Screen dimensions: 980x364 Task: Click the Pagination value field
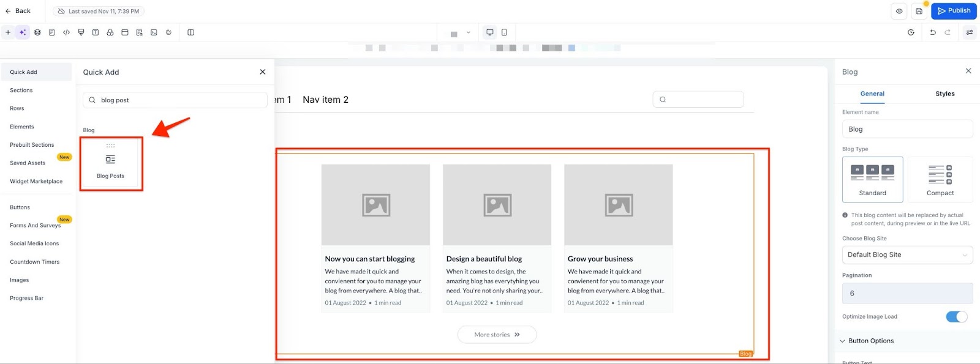click(x=907, y=294)
